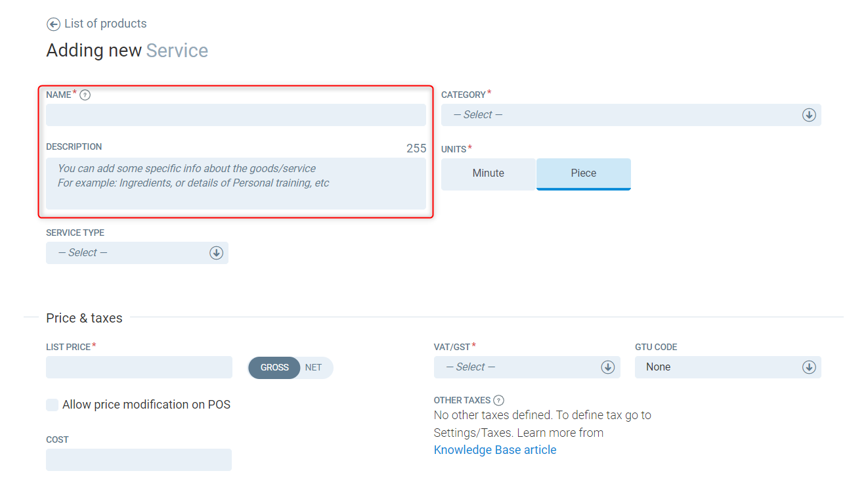Viewport: 868px width, 494px height.
Task: Click the help icon next to NAME
Action: [85, 95]
